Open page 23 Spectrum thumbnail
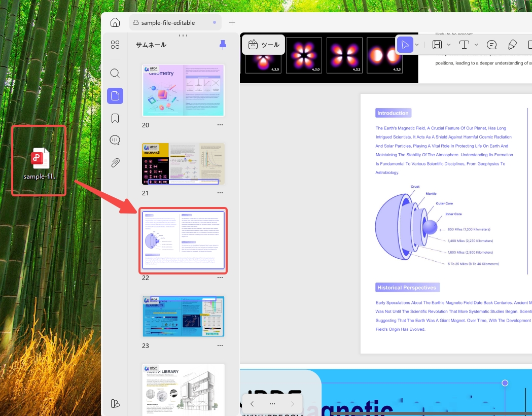The image size is (532, 416). tap(184, 316)
